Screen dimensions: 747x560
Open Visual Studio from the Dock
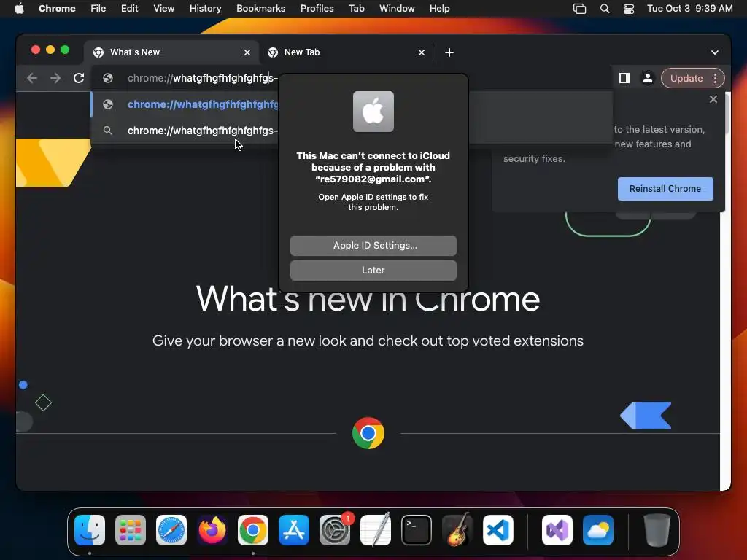(557, 530)
